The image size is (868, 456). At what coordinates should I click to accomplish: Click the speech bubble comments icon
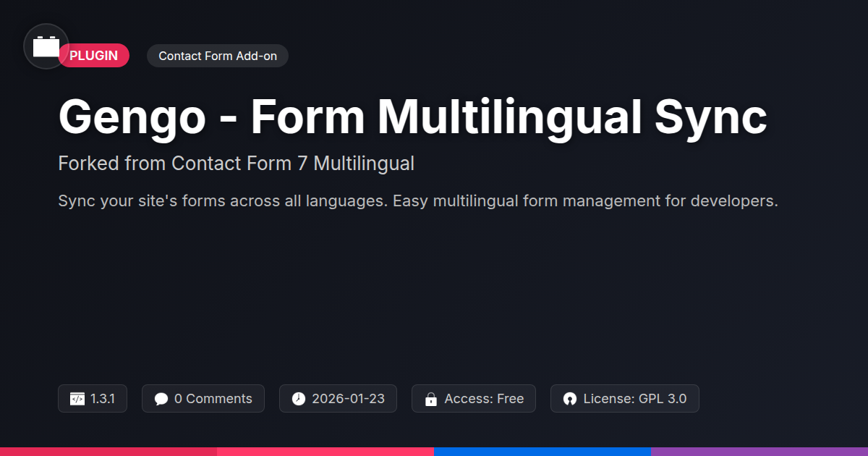161,399
